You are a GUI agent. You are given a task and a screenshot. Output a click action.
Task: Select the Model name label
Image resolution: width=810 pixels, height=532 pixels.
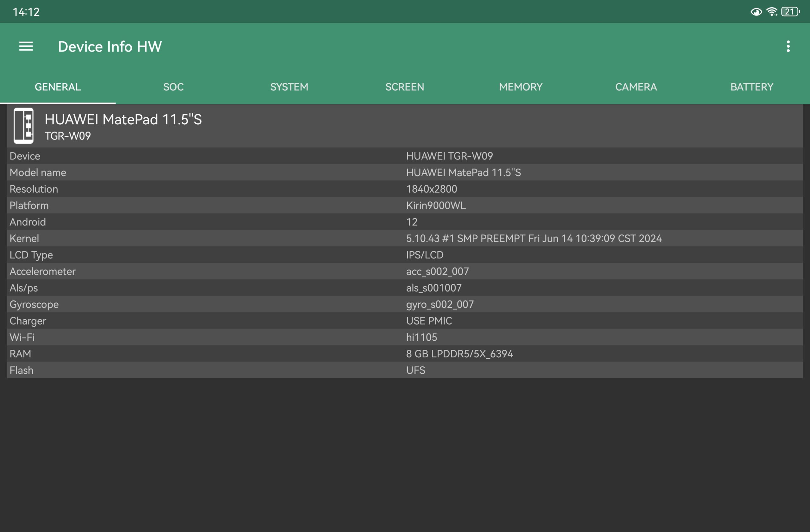(x=38, y=172)
